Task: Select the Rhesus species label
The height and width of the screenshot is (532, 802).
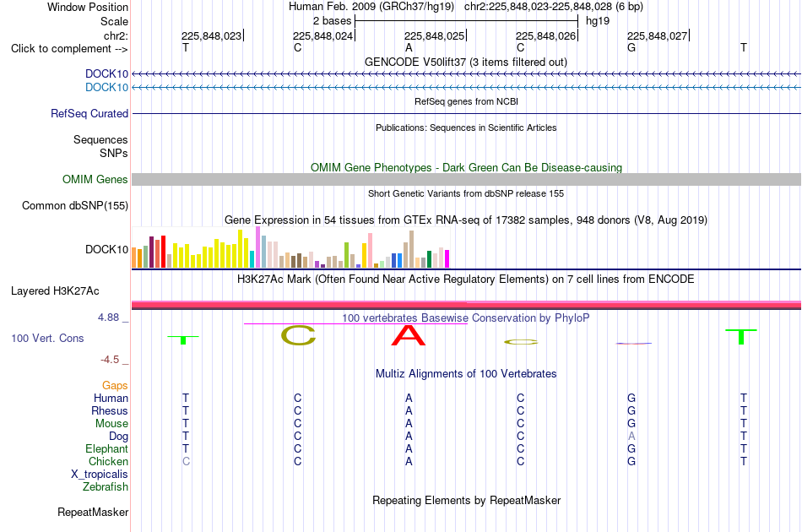Action: [x=110, y=410]
